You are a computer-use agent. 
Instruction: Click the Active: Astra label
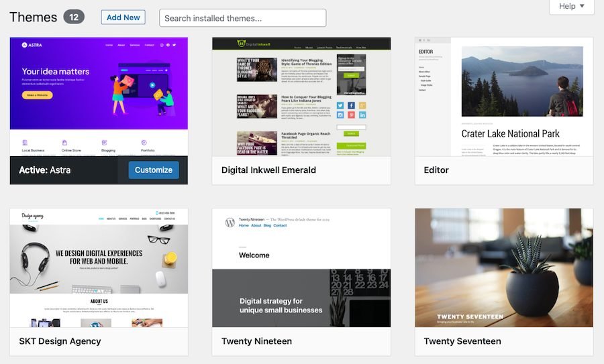coord(45,170)
